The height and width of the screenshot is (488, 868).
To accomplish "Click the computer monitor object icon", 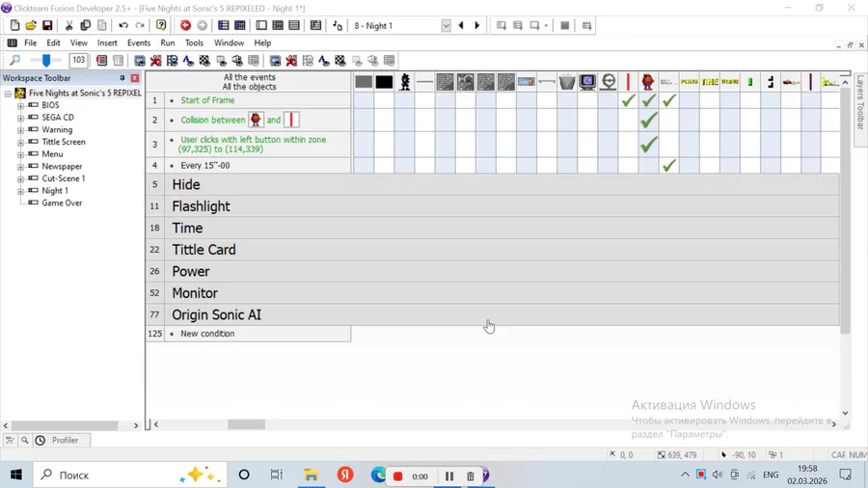I will (x=587, y=82).
